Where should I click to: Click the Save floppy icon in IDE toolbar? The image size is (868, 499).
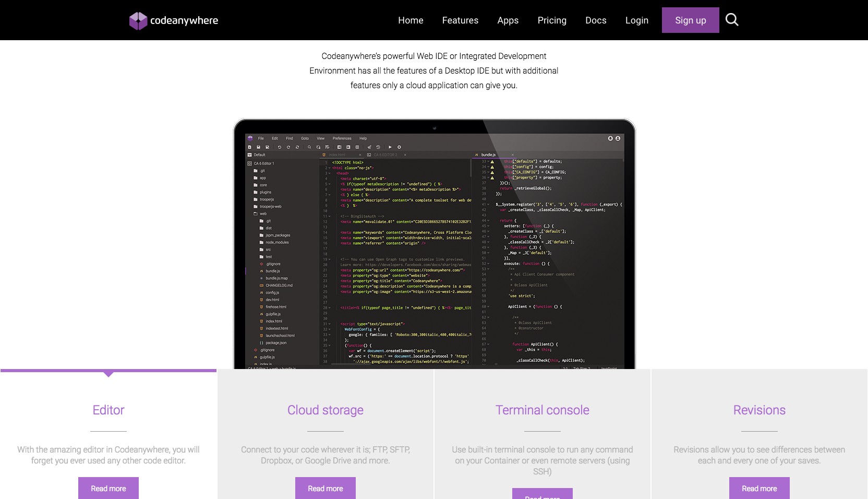[x=258, y=147]
